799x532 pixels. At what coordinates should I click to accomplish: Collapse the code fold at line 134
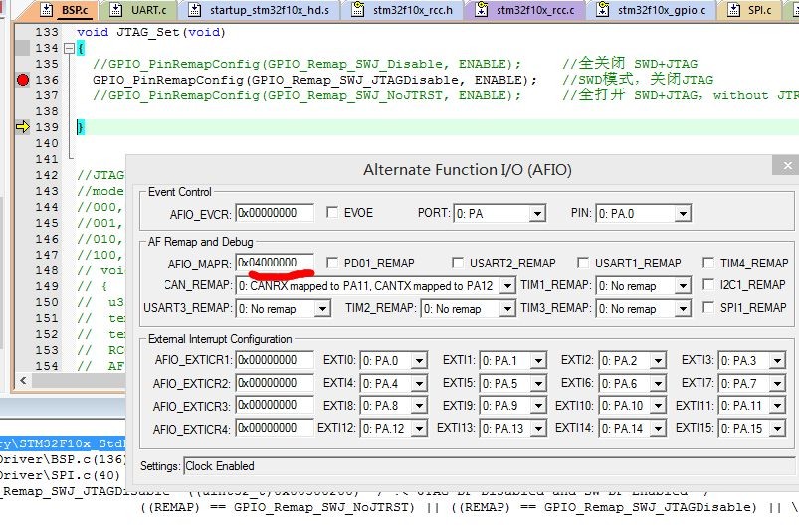(69, 49)
